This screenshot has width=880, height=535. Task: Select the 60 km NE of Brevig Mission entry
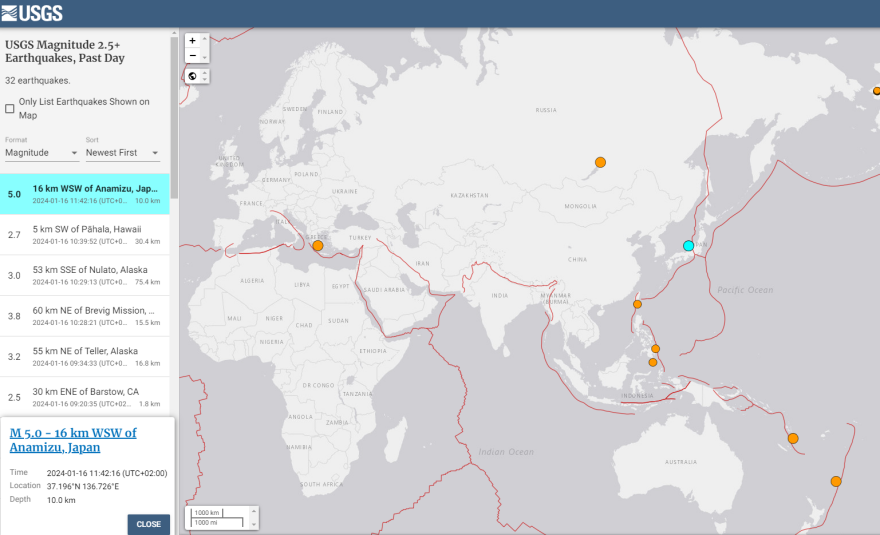(x=85, y=316)
